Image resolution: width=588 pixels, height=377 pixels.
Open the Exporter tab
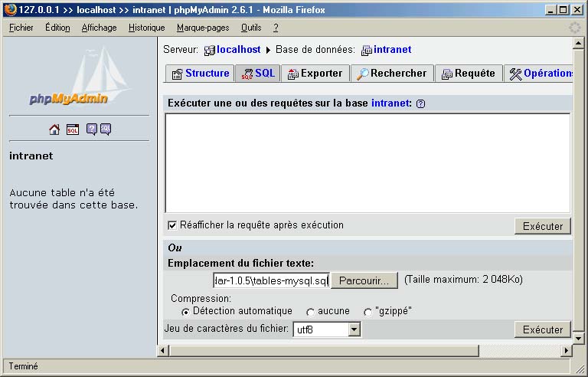(315, 74)
